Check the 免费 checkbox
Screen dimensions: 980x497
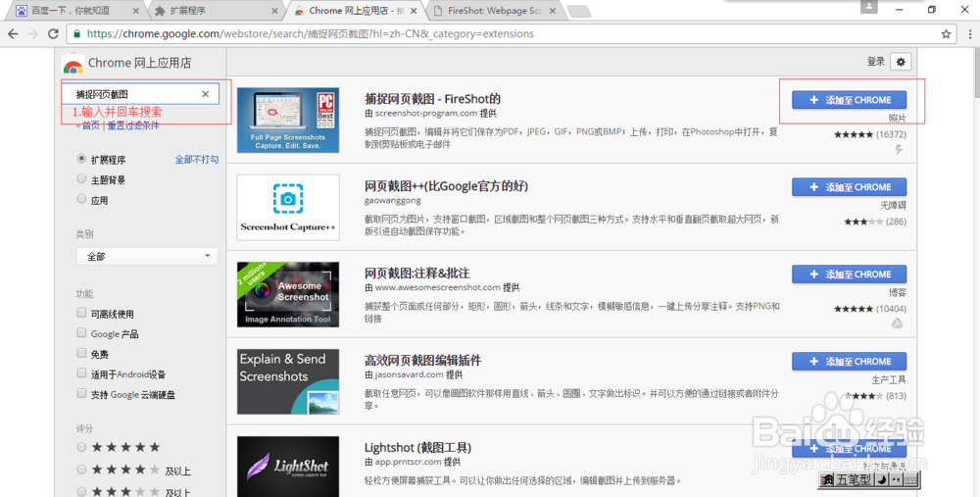81,353
